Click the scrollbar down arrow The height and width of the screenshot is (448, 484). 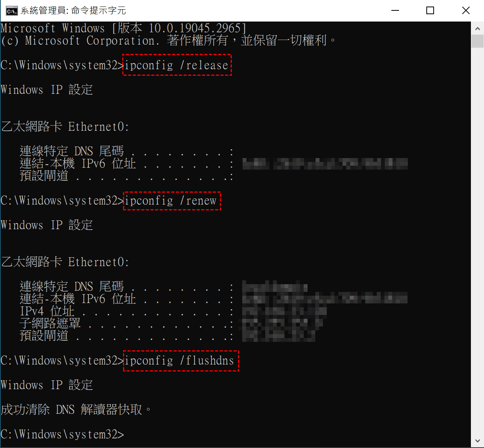pyautogui.click(x=477, y=441)
